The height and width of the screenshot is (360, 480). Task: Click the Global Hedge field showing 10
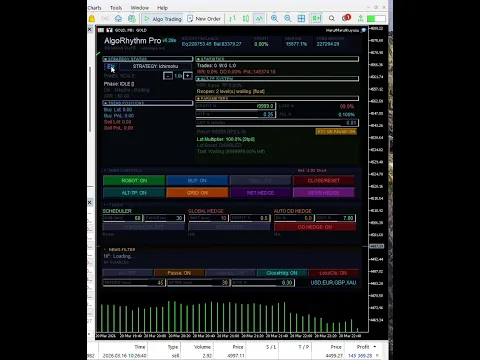pyautogui.click(x=208, y=218)
